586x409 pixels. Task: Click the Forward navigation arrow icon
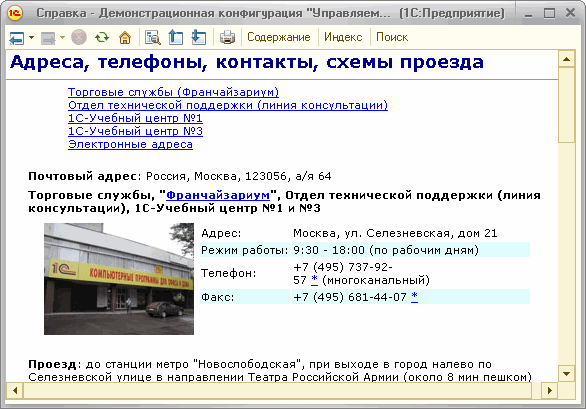tap(48, 37)
